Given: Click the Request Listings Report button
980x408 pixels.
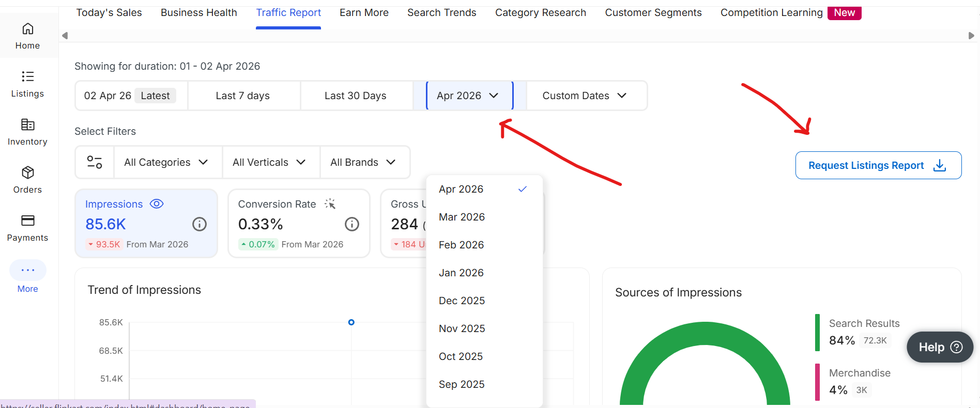Looking at the screenshot, I should [878, 165].
